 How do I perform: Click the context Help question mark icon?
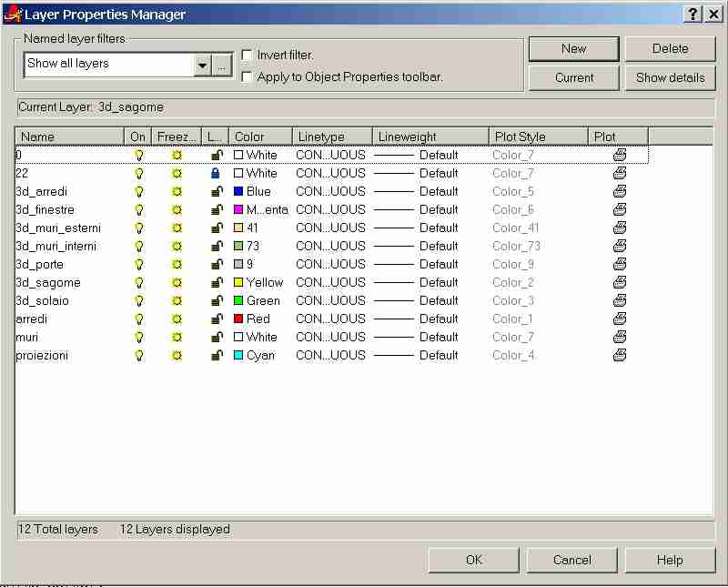[x=693, y=15]
